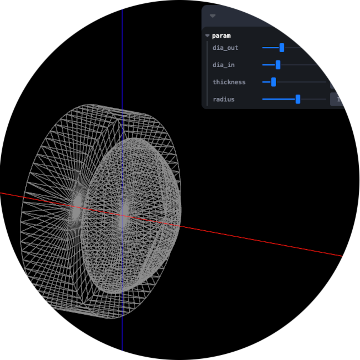Click the thickness label

pyautogui.click(x=229, y=82)
